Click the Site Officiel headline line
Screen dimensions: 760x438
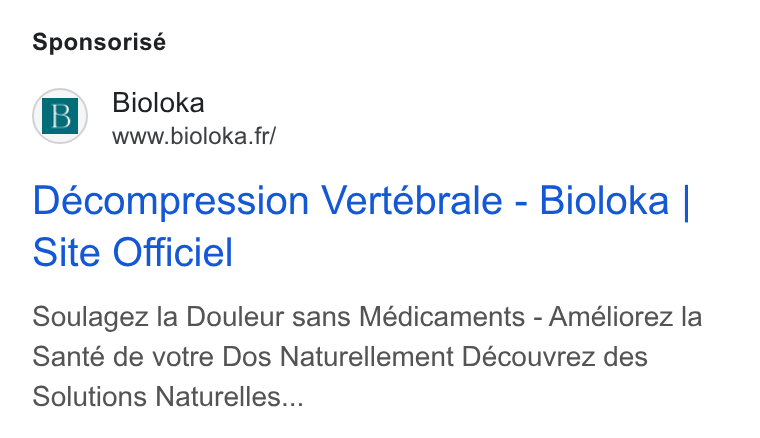[x=133, y=252]
